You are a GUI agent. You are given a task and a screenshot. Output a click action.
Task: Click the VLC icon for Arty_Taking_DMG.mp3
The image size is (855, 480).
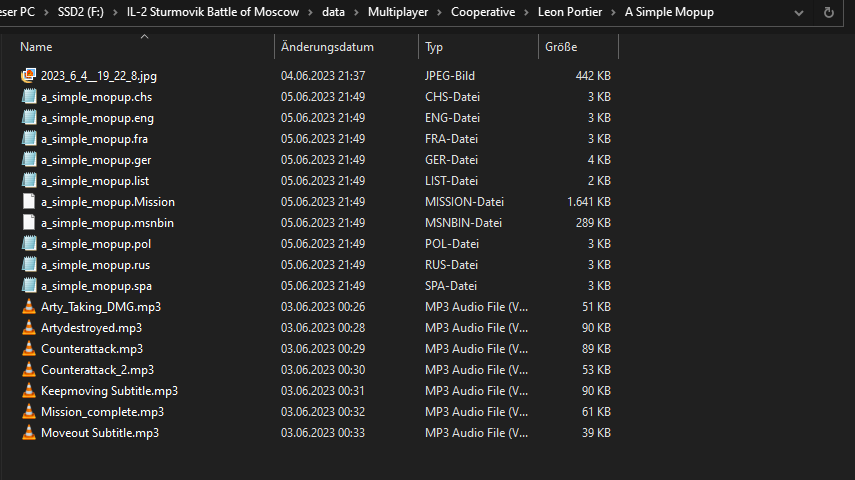click(29, 307)
